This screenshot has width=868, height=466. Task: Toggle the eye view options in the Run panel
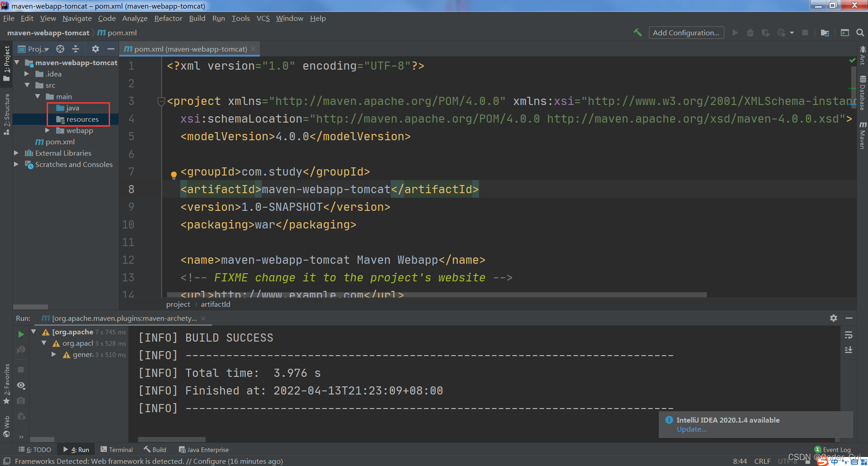tap(21, 385)
